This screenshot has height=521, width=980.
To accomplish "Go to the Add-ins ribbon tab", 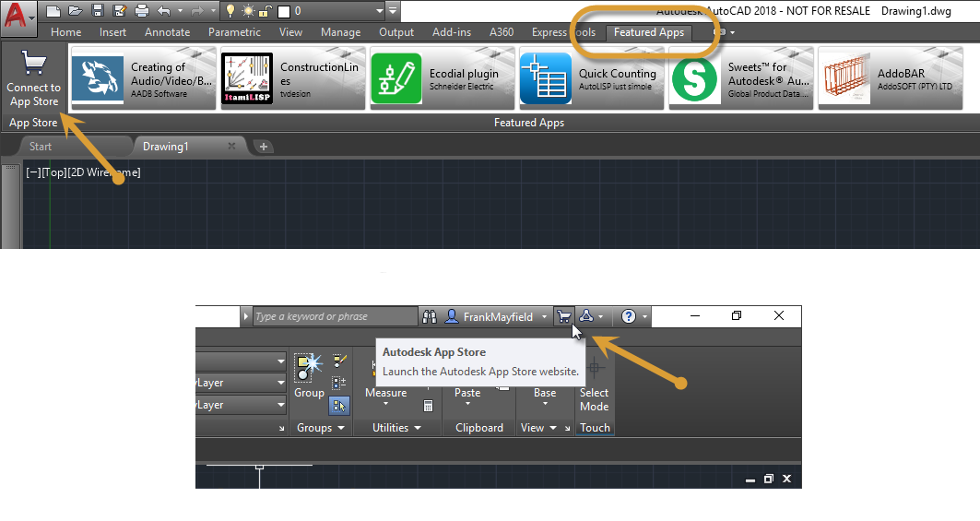I will click(452, 32).
